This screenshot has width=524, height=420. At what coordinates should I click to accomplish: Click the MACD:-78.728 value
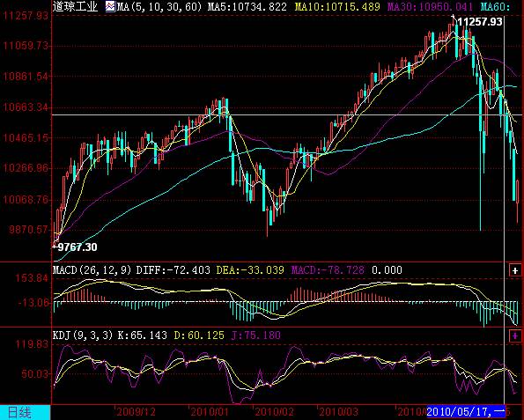pyautogui.click(x=328, y=270)
